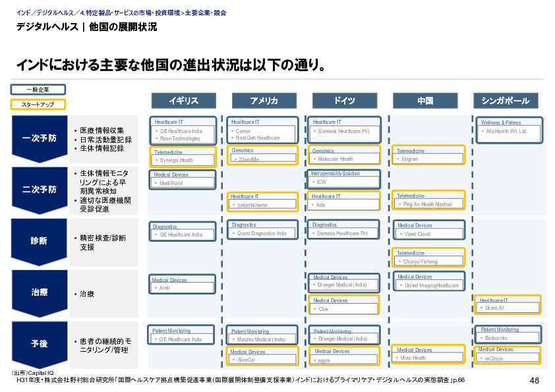Click 23andMe entry
This screenshot has width=555, height=392.
[249, 159]
